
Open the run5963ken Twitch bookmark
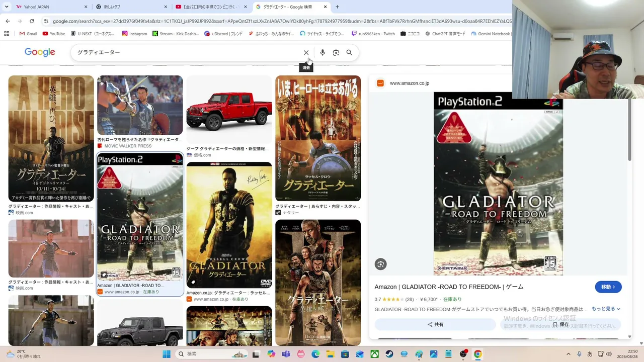click(x=373, y=34)
